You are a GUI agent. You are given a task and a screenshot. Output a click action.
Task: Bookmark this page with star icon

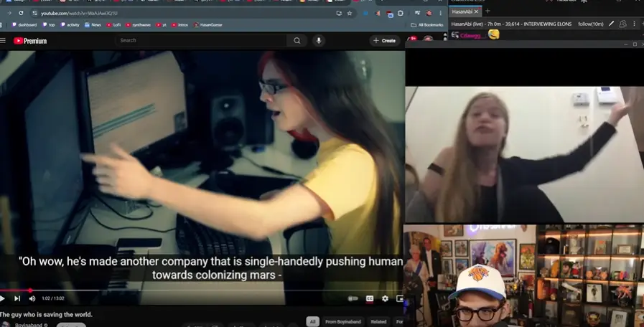pos(350,13)
